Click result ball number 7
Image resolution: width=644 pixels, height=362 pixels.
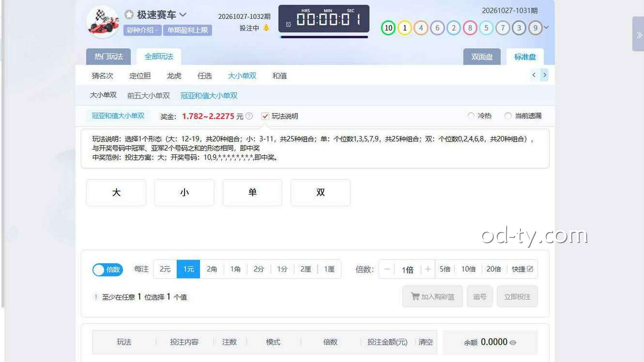click(x=503, y=28)
